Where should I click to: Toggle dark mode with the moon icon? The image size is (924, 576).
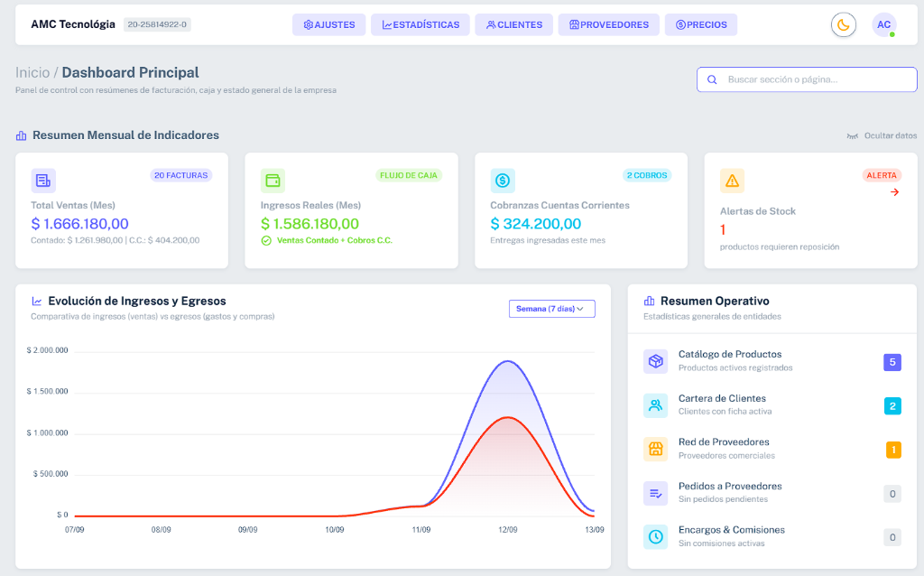[844, 24]
